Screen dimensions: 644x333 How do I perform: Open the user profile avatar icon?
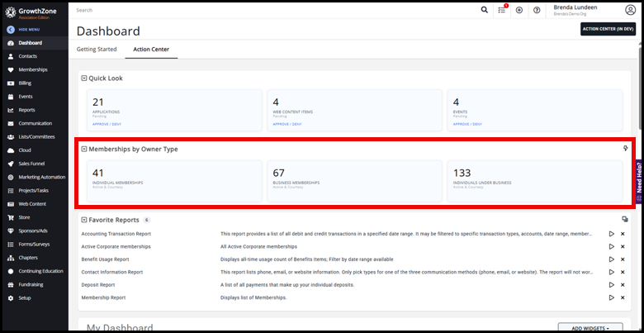[630, 9]
